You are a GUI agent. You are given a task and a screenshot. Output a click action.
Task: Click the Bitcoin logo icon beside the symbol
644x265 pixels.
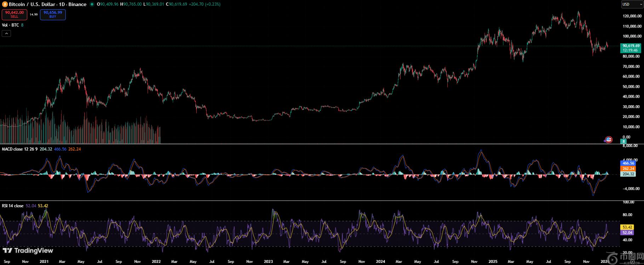coord(5,4)
